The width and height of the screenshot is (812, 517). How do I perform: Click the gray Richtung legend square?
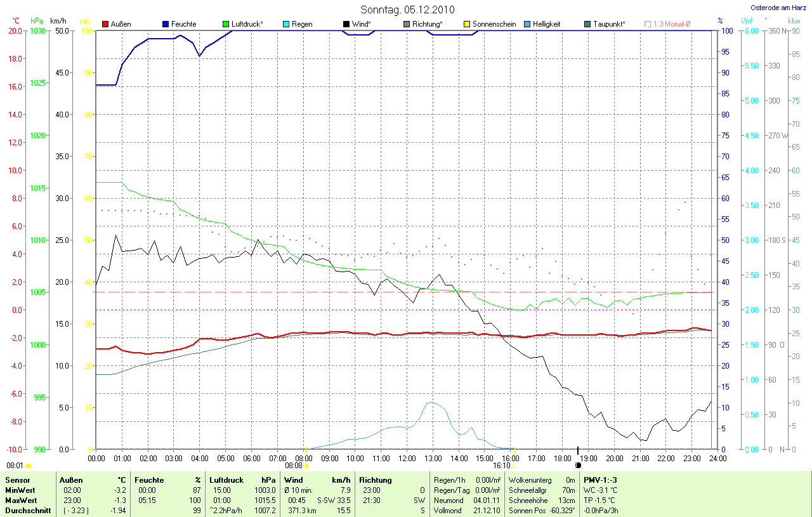[407, 24]
